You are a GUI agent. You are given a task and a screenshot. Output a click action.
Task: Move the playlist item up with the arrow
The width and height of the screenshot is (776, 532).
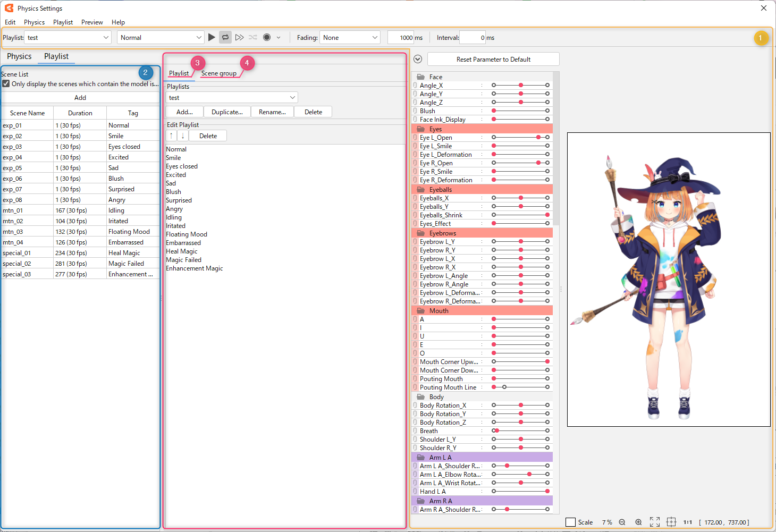(x=171, y=136)
